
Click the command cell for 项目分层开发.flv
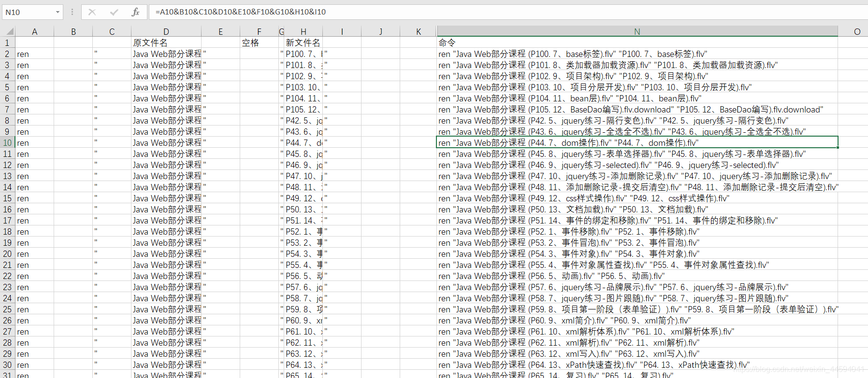(x=637, y=87)
